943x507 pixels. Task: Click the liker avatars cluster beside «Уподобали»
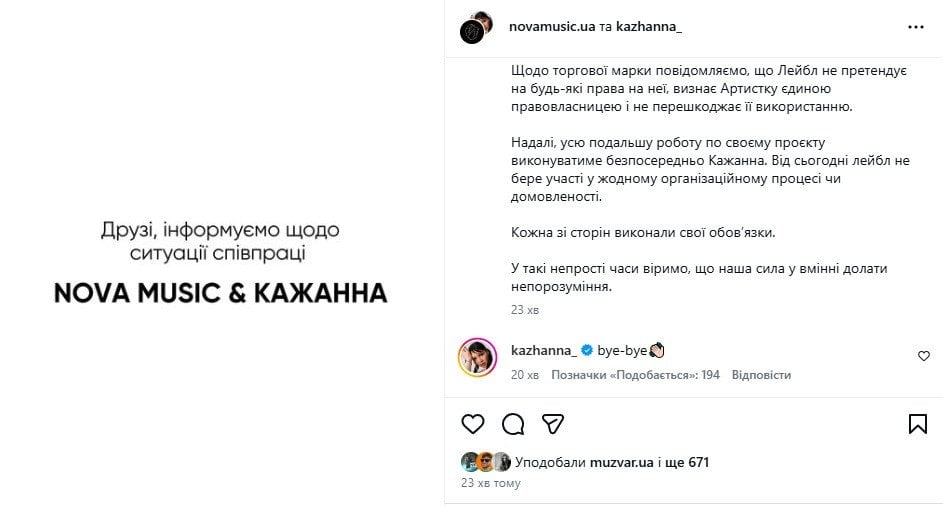click(486, 462)
